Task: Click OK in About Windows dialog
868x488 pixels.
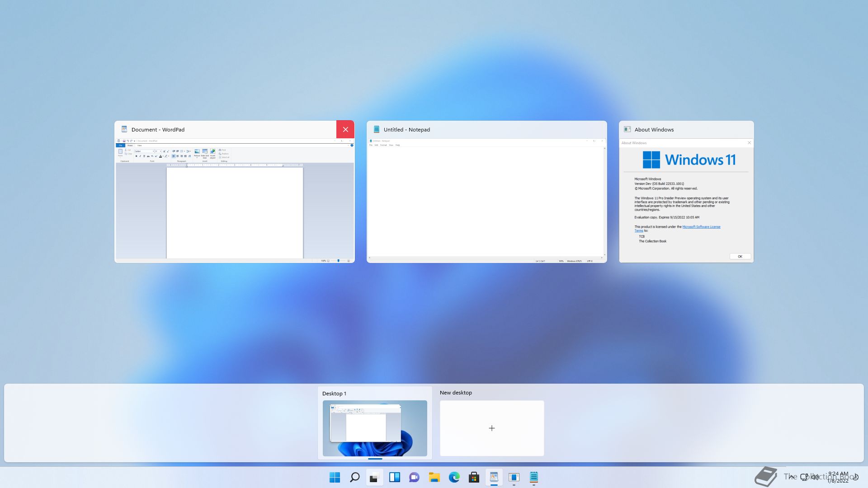Action: (x=740, y=256)
